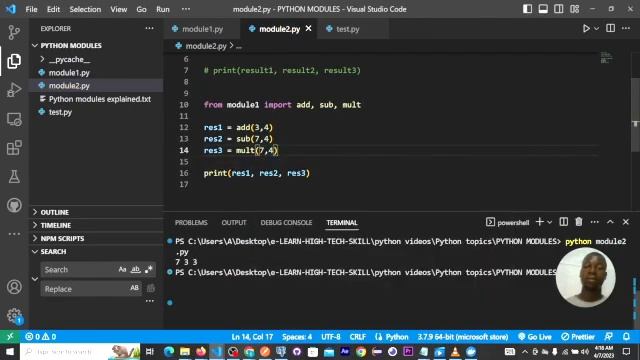Screen dimensions: 640x360
Task: Split the editor right
Action: pos(611,28)
